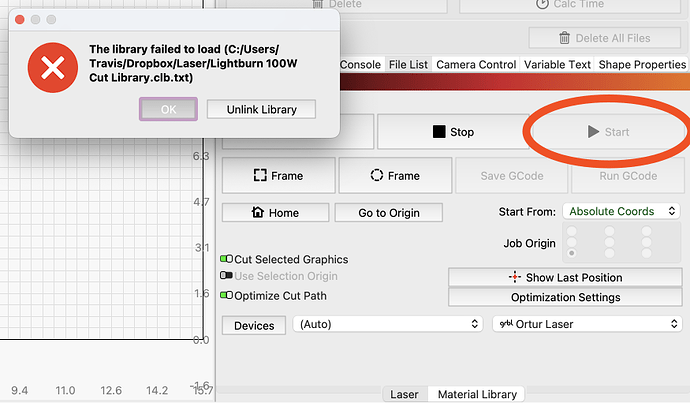690x403 pixels.
Task: Open Start From dropdown showing Absolute Coords
Action: click(621, 211)
